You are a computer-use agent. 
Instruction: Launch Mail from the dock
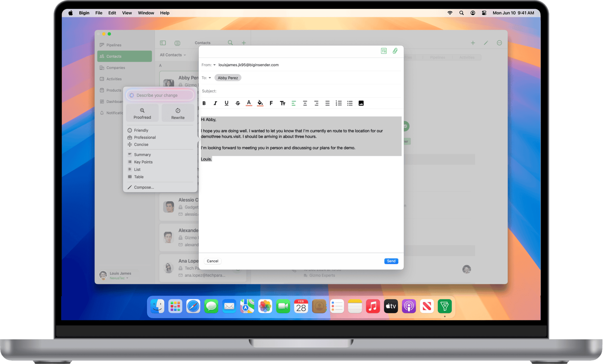[229, 306]
